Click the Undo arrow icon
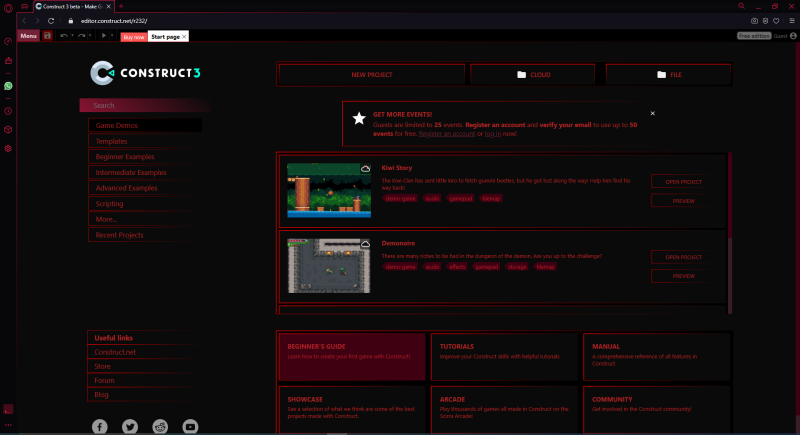Image resolution: width=800 pixels, height=435 pixels. click(x=64, y=36)
